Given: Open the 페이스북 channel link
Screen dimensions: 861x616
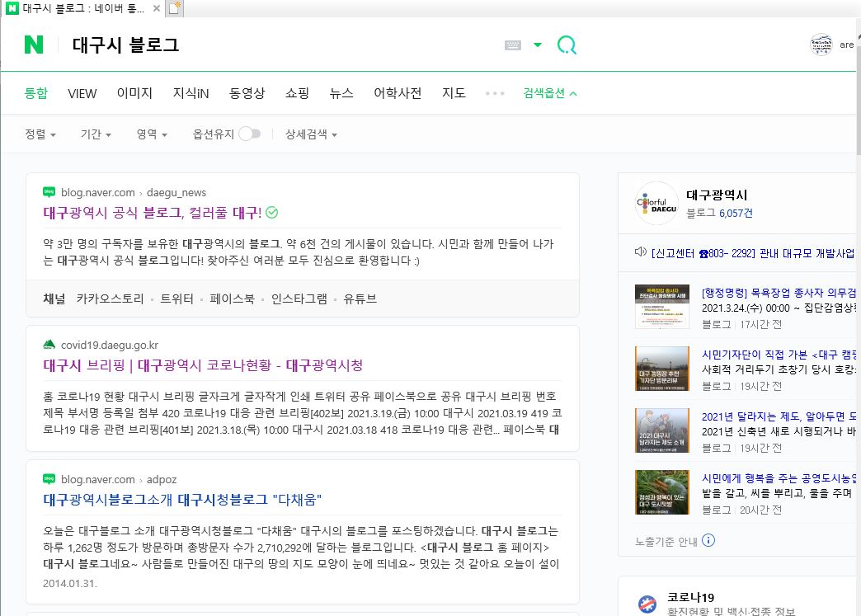Looking at the screenshot, I should click(233, 299).
